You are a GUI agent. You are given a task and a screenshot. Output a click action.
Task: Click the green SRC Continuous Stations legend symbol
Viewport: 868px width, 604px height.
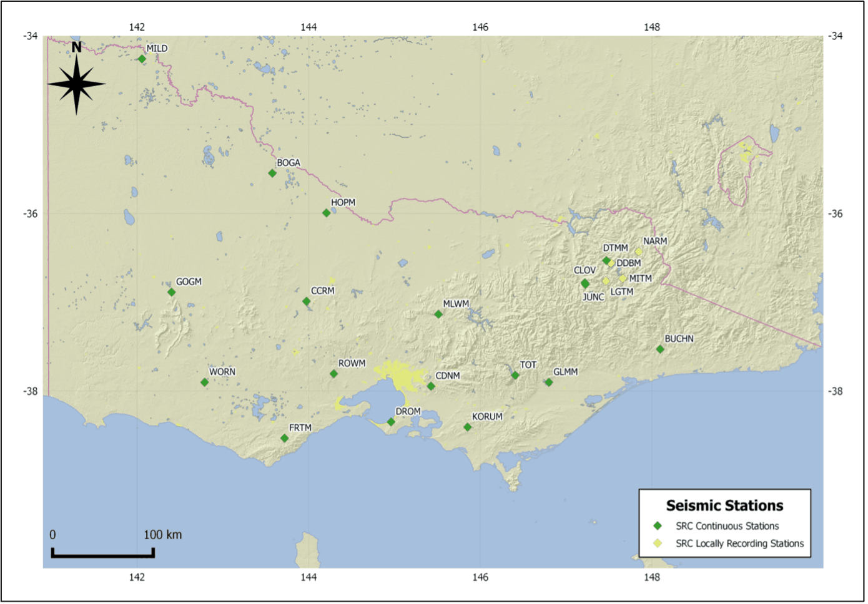coord(658,526)
